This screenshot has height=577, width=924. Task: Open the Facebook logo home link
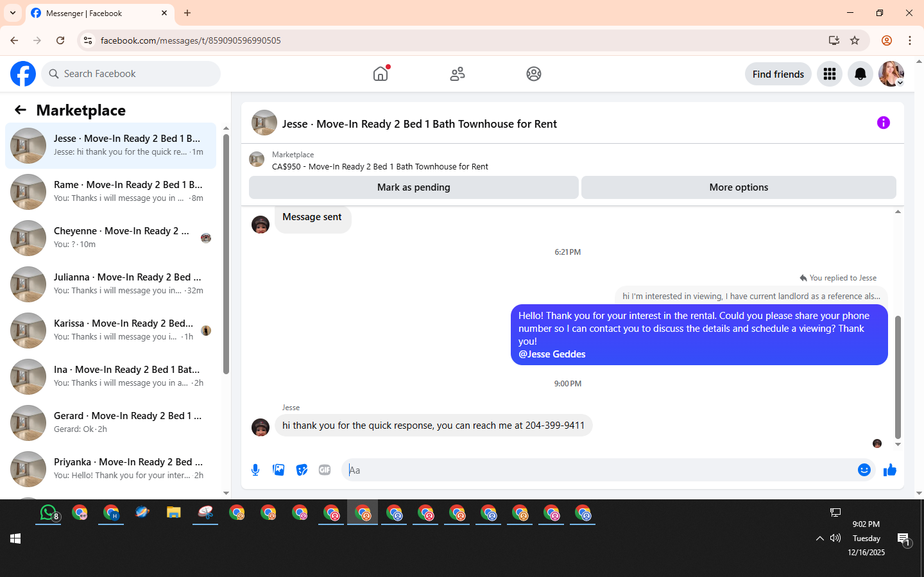pos(23,74)
